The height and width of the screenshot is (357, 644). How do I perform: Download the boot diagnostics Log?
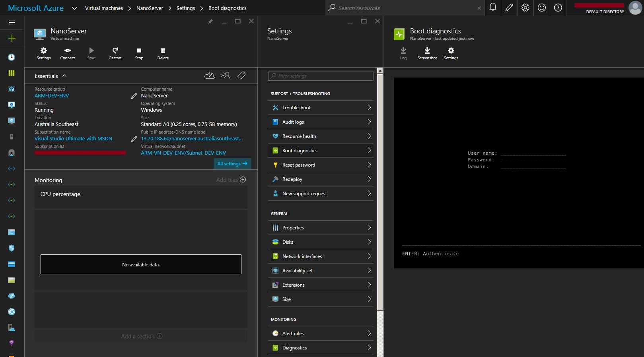403,53
